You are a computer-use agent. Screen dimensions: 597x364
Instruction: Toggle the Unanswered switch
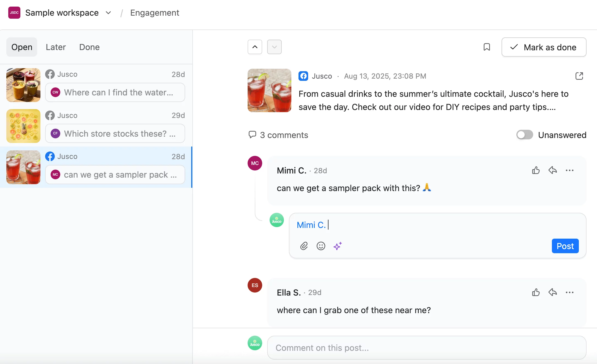tap(524, 135)
